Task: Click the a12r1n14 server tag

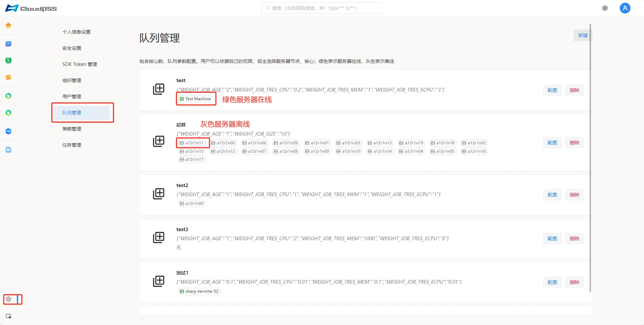Action: click(380, 151)
